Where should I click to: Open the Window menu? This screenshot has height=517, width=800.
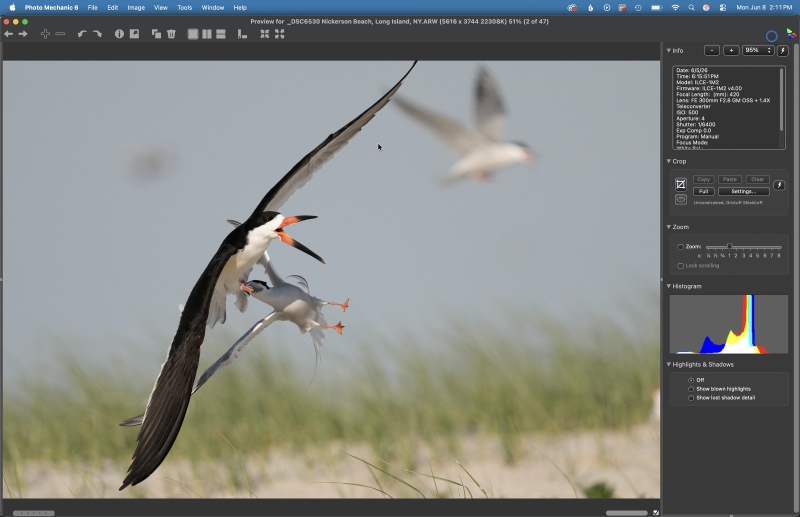pyautogui.click(x=213, y=8)
